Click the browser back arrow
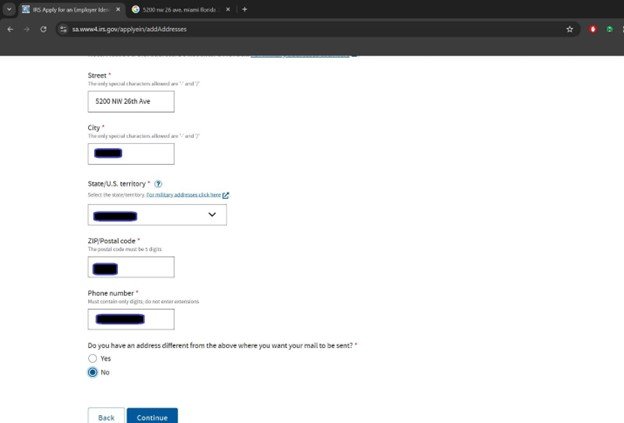 click(9, 29)
